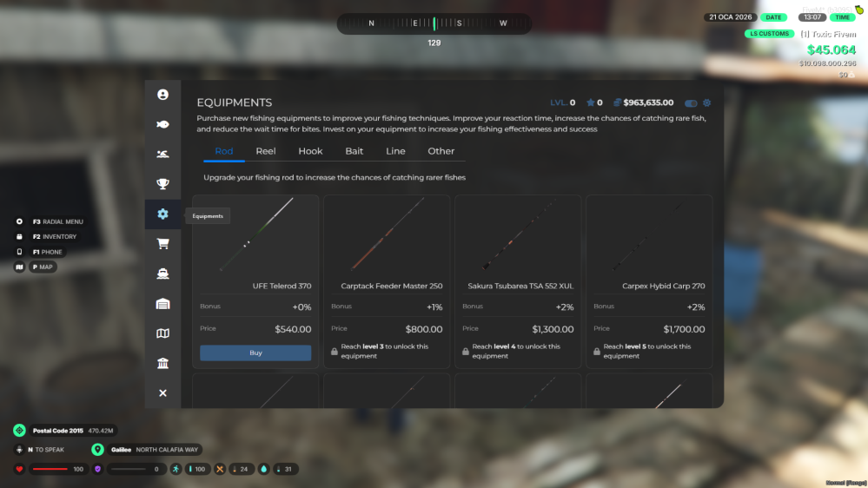Viewport: 868px width, 488px height.
Task: Click the garage icon in sidebar
Action: (x=162, y=304)
